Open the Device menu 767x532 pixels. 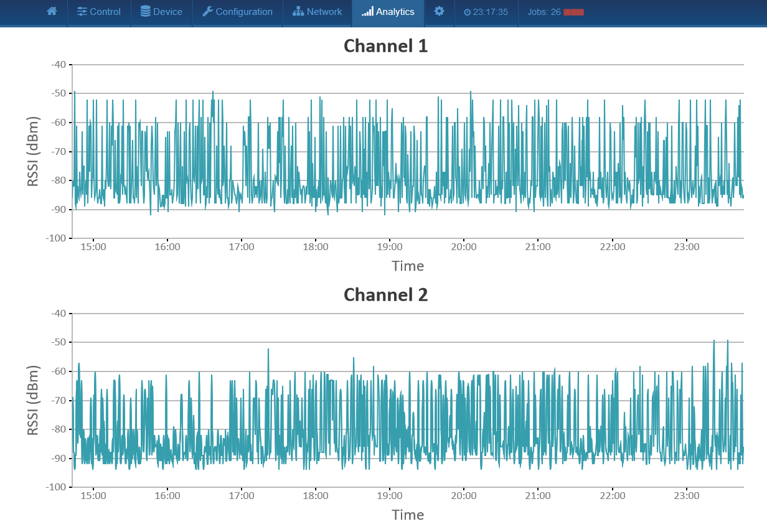(x=161, y=12)
